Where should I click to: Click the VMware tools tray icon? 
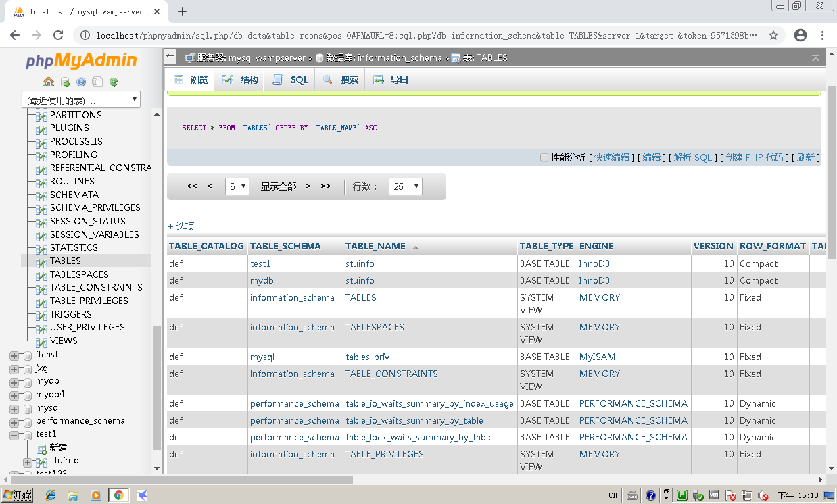pyautogui.click(x=715, y=495)
